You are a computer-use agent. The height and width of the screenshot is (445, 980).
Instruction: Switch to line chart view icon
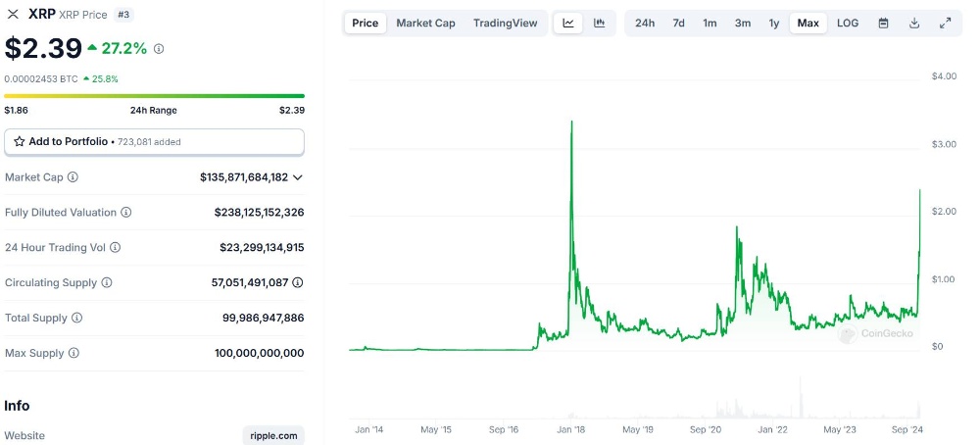(568, 24)
